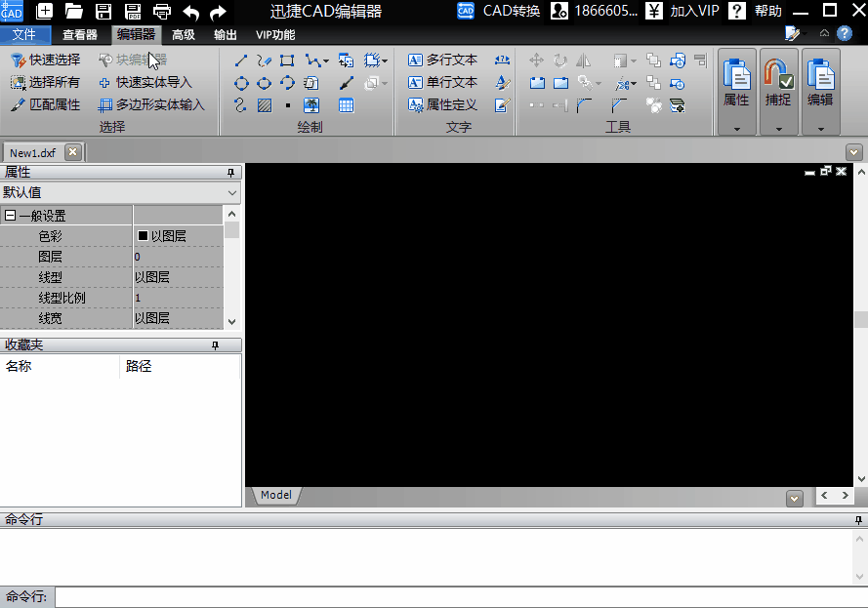Close the New1.dxf document tab

point(72,152)
